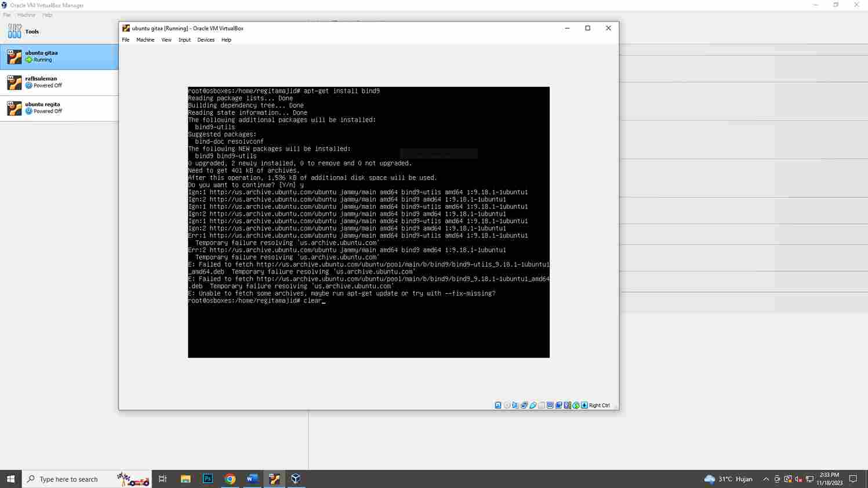Image resolution: width=868 pixels, height=488 pixels.
Task: Select the ubuntu gitaa VM in Manager list
Action: (59, 57)
